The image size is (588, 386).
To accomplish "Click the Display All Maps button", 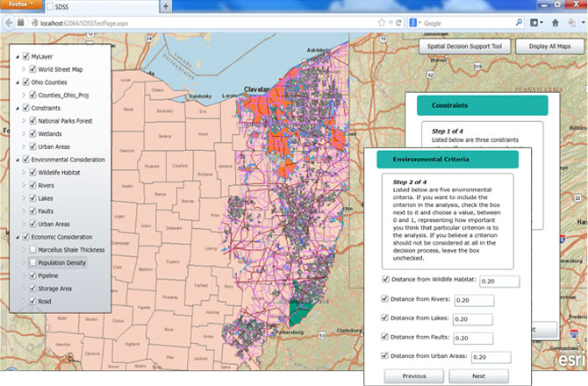I will 548,46.
